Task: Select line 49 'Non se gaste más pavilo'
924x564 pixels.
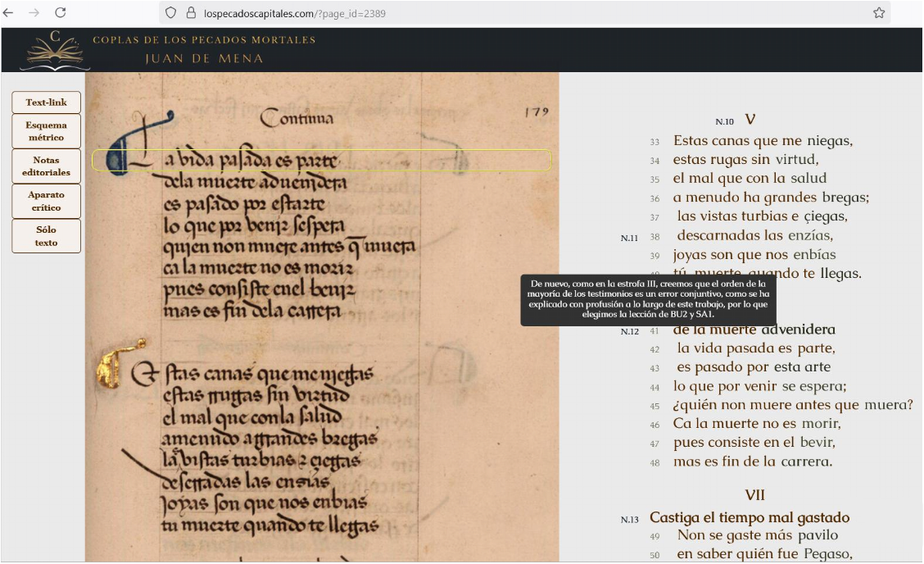Action: pos(757,535)
